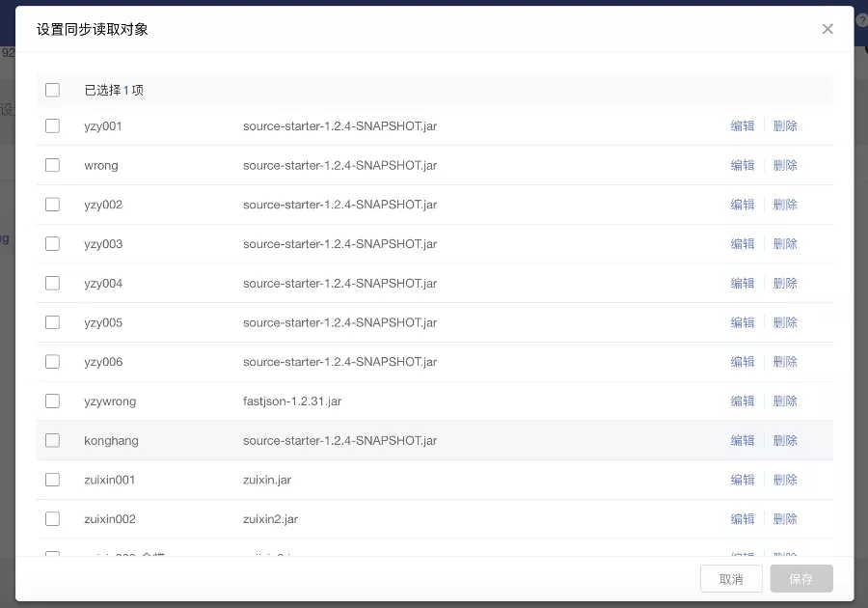Click 删除 in the konghang row

785,440
